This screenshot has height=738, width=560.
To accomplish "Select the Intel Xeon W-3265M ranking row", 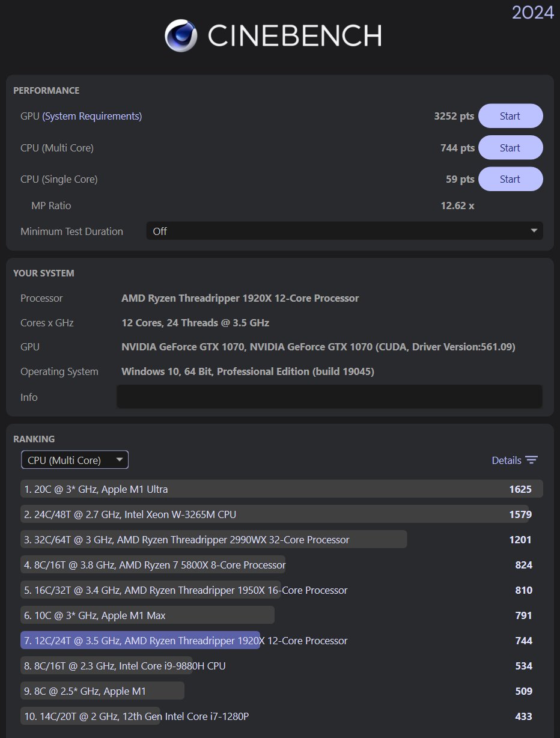I will (281, 514).
